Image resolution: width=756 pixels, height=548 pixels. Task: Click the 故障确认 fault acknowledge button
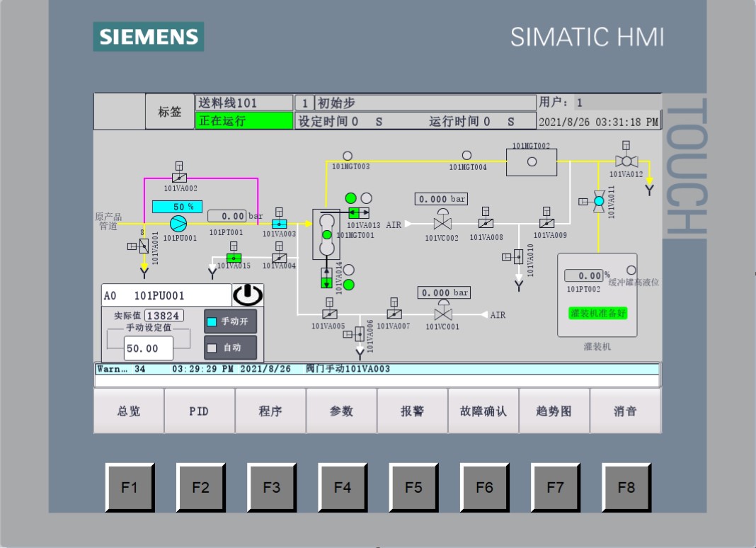[483, 411]
